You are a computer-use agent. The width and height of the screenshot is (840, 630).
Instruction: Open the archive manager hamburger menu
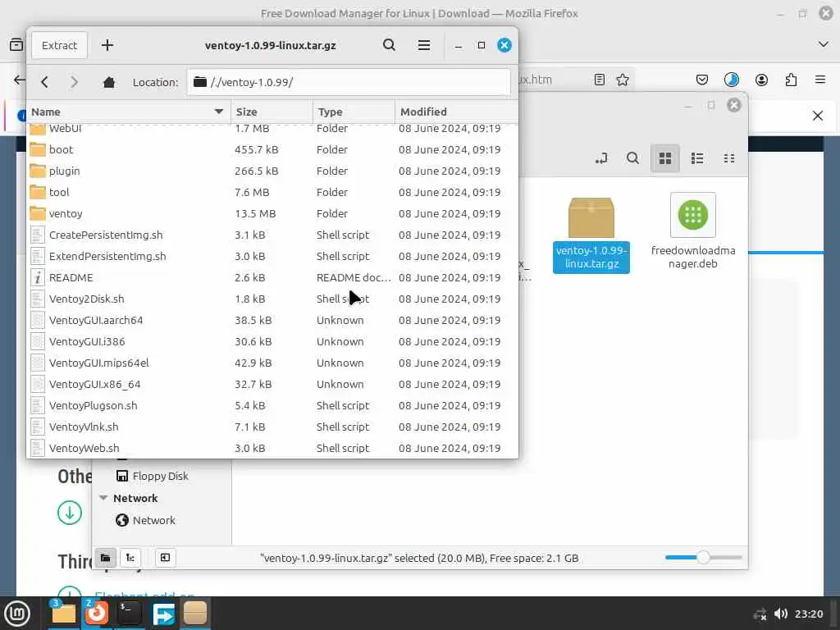(424, 46)
